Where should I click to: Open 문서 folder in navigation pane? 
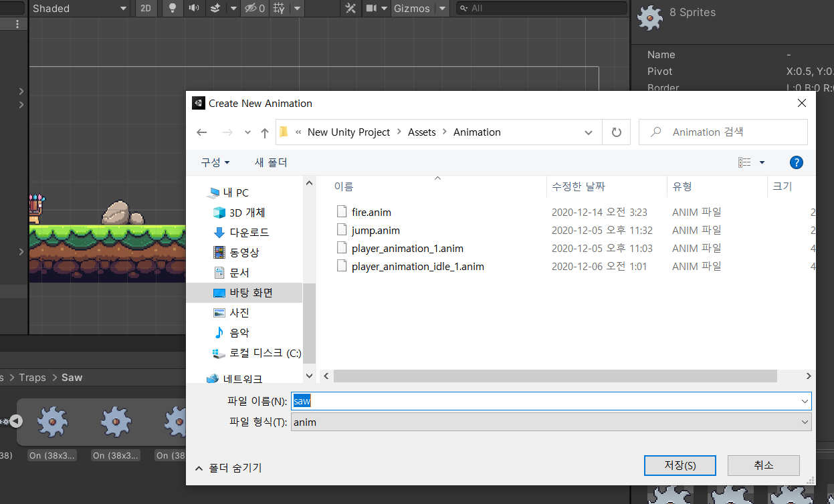239,273
